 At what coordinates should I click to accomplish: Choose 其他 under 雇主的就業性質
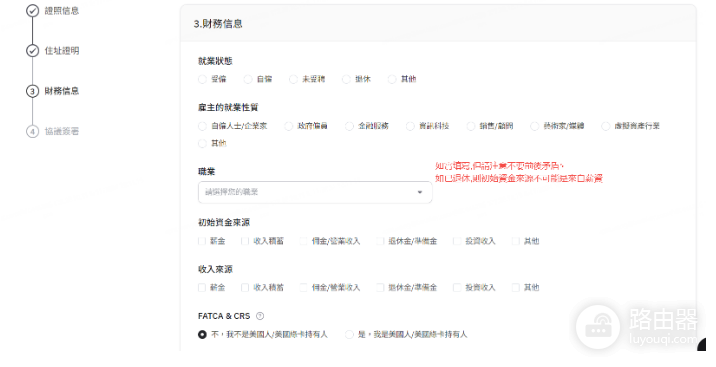[x=202, y=143]
